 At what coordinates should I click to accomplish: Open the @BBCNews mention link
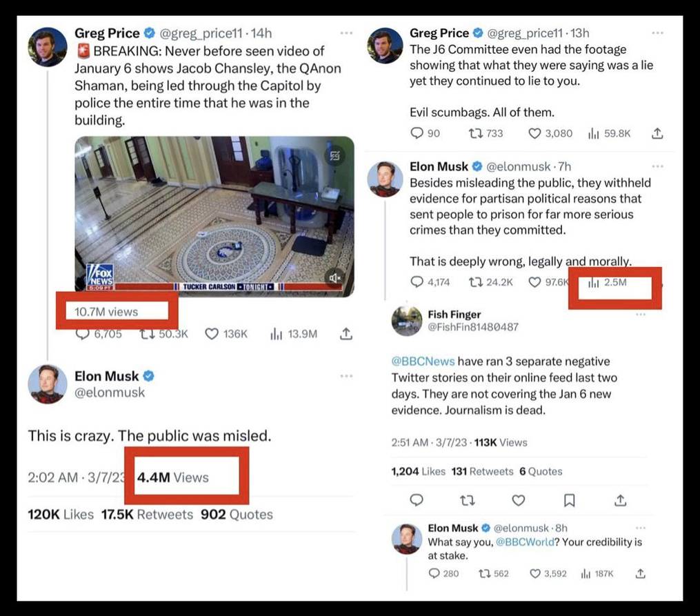[423, 361]
